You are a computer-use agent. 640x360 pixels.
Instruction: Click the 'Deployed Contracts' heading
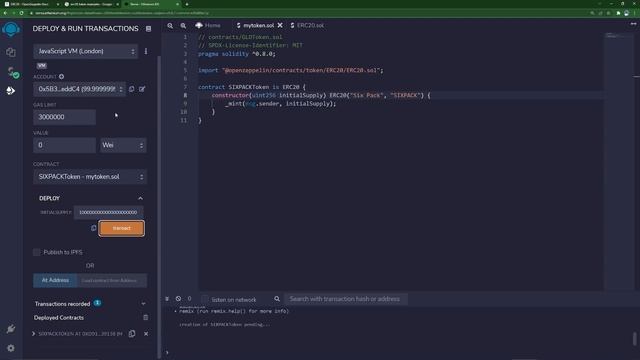59,318
